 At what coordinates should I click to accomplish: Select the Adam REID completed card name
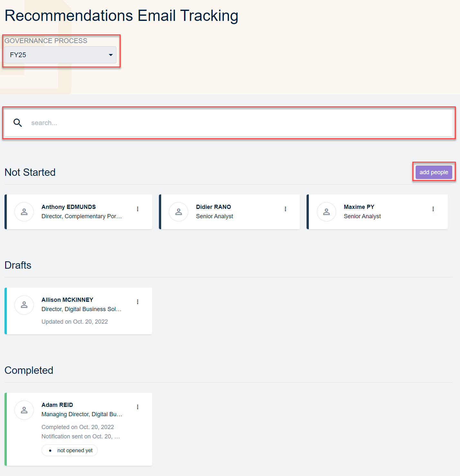pos(57,405)
